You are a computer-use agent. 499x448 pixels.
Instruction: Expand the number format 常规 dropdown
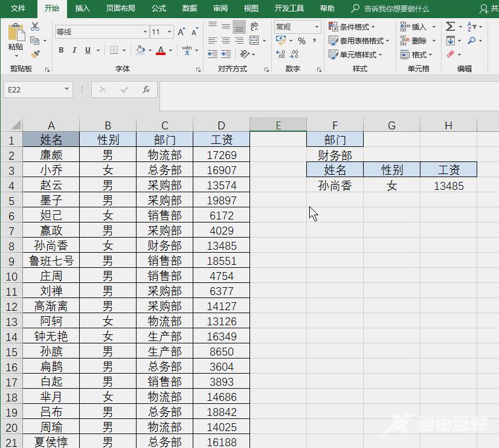[317, 27]
